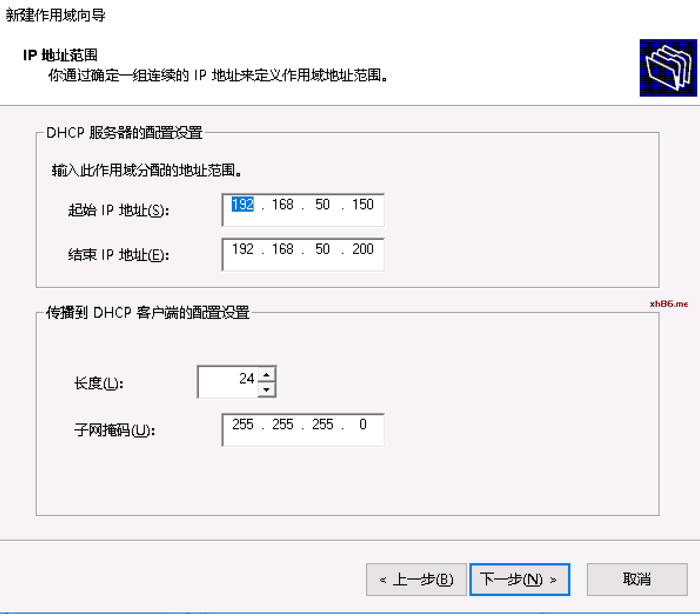Click second octet 168 of start IP

click(x=283, y=204)
